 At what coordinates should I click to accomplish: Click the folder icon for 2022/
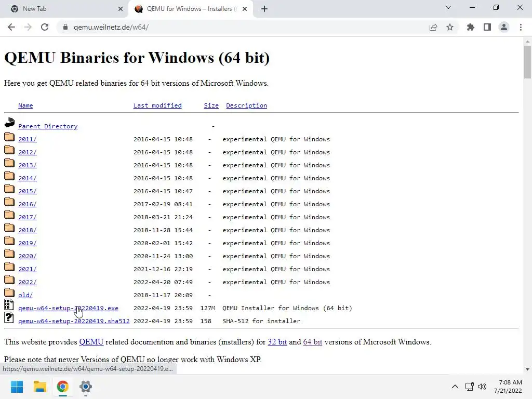click(9, 280)
